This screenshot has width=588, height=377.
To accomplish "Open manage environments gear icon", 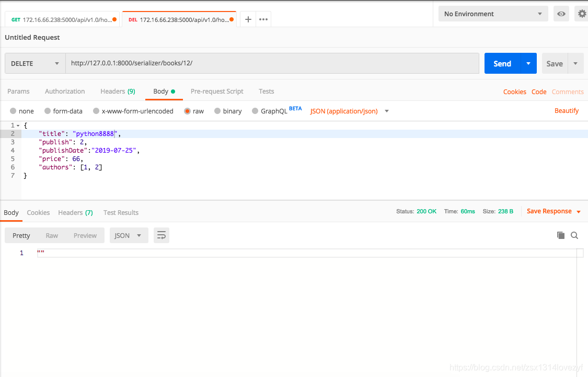I will click(x=582, y=14).
